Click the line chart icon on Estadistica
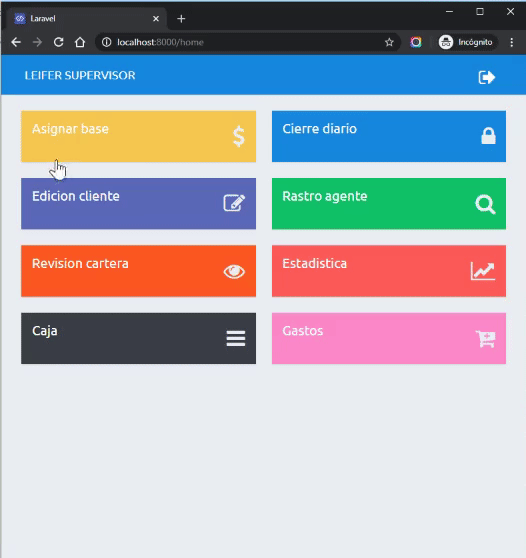Screen dimensions: 526x558 coord(483,271)
